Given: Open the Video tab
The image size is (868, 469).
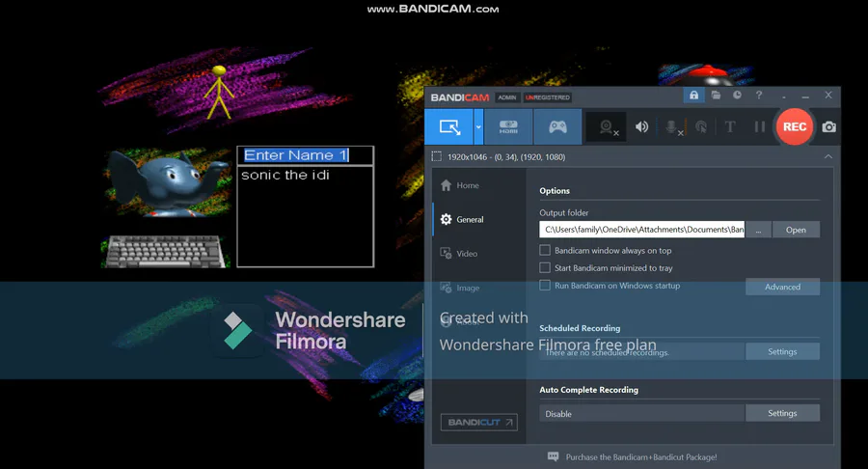Looking at the screenshot, I should point(467,254).
